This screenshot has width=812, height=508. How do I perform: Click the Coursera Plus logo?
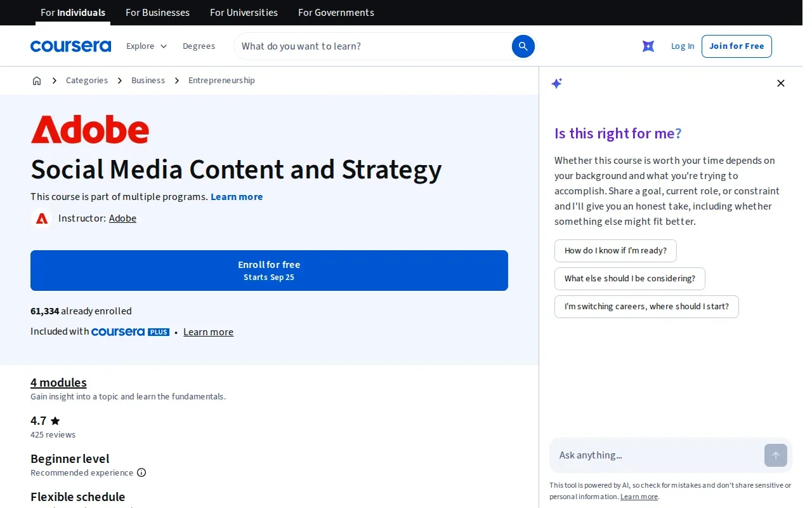[130, 332]
